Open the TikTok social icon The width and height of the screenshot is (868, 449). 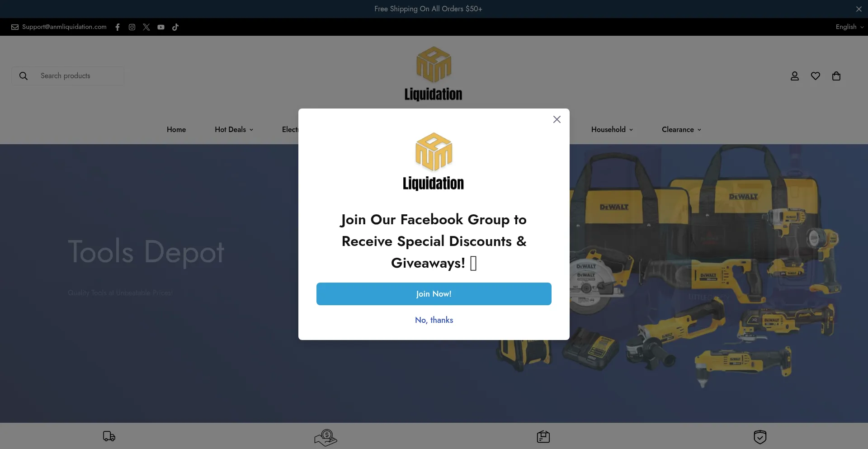point(175,27)
